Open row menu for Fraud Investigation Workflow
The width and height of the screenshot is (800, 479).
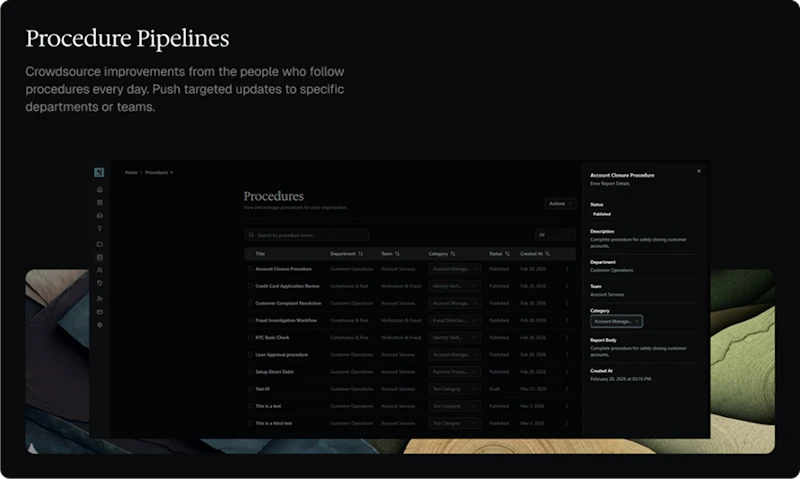[x=566, y=320]
